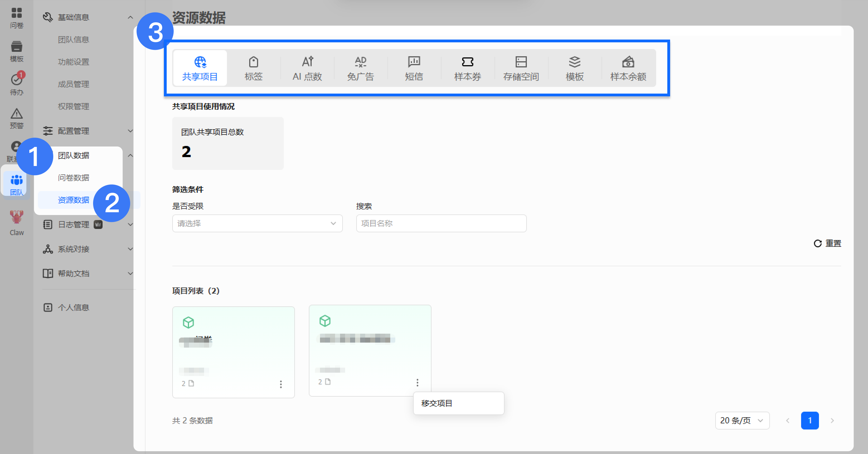Click the 日志管理 list icon
This screenshot has width=868, height=454.
tap(48, 224)
